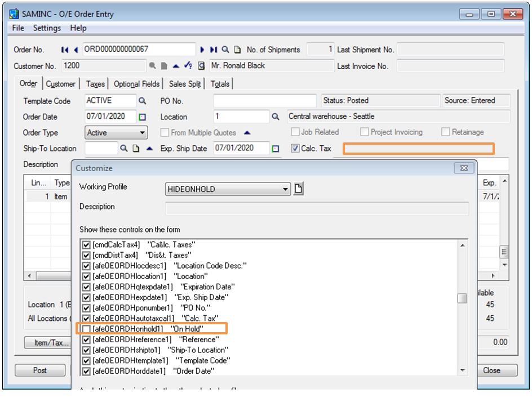532x398 pixels.
Task: Open Template Code finder magnifier
Action: (143, 101)
